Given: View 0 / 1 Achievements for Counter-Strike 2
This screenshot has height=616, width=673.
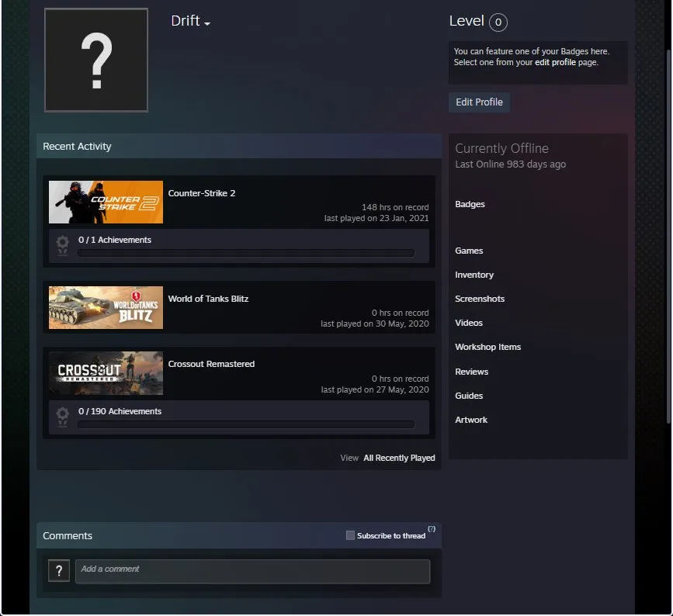Looking at the screenshot, I should [115, 240].
